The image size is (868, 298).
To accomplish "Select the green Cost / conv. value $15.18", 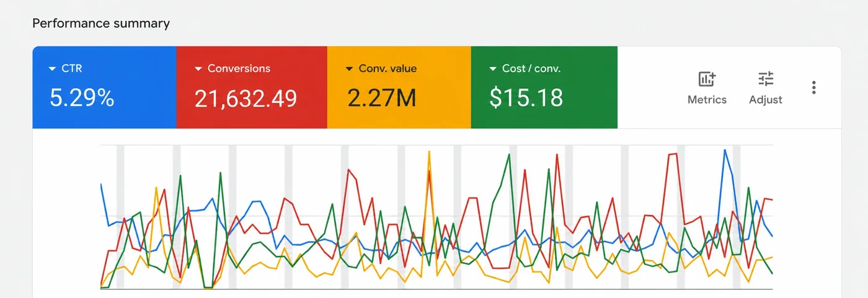I will click(526, 98).
